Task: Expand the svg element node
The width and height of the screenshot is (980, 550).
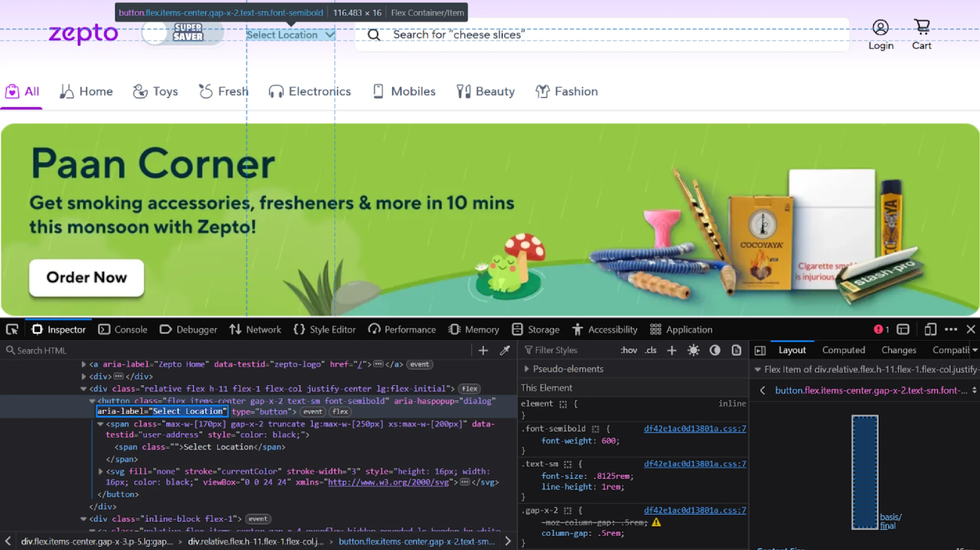Action: point(100,471)
